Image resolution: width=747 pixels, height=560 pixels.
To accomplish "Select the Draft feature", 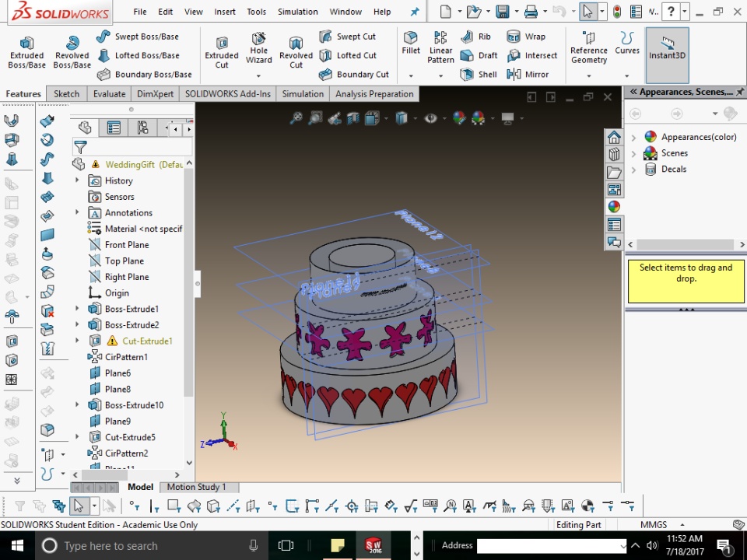I will 479,56.
